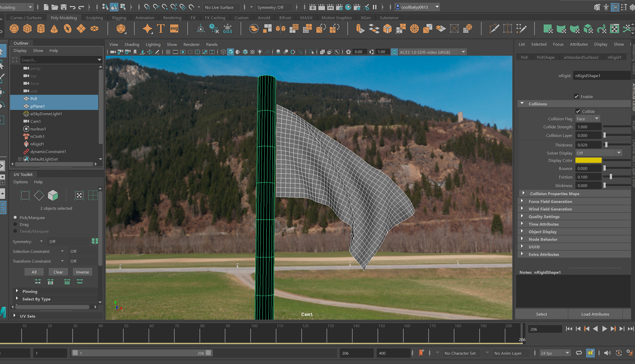Toggle the audio speaker icon
Image resolution: width=635 pixels, height=364 pixels.
pyautogui.click(x=607, y=353)
